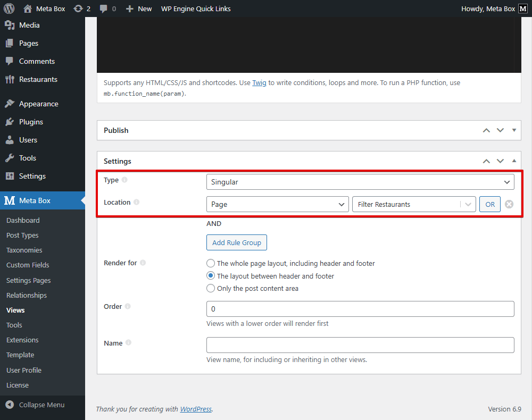Select 'The layout between header and footer'

point(211,276)
